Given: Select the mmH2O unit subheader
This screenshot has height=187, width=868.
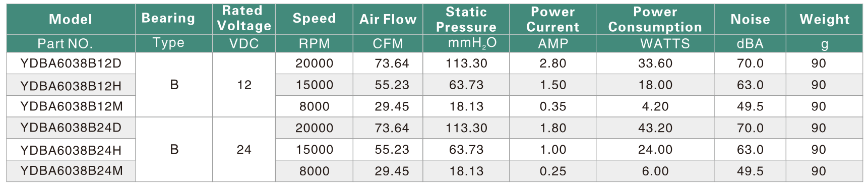Looking at the screenshot, I should tap(472, 44).
